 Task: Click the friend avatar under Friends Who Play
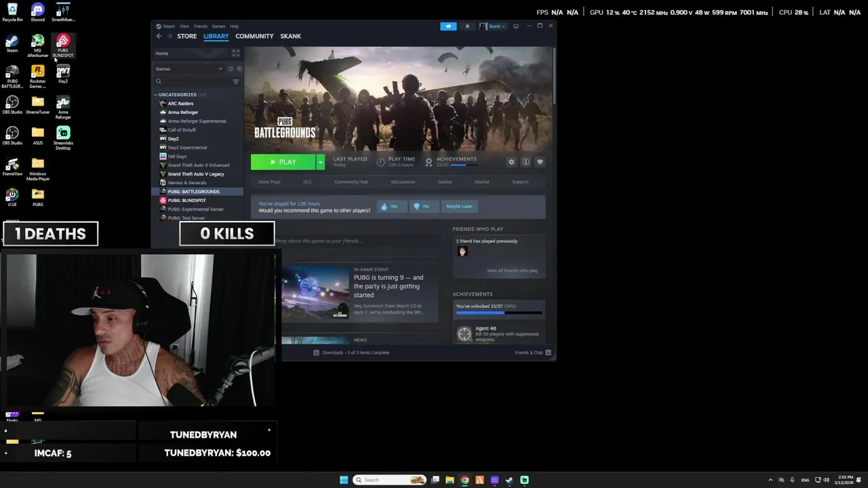[462, 251]
